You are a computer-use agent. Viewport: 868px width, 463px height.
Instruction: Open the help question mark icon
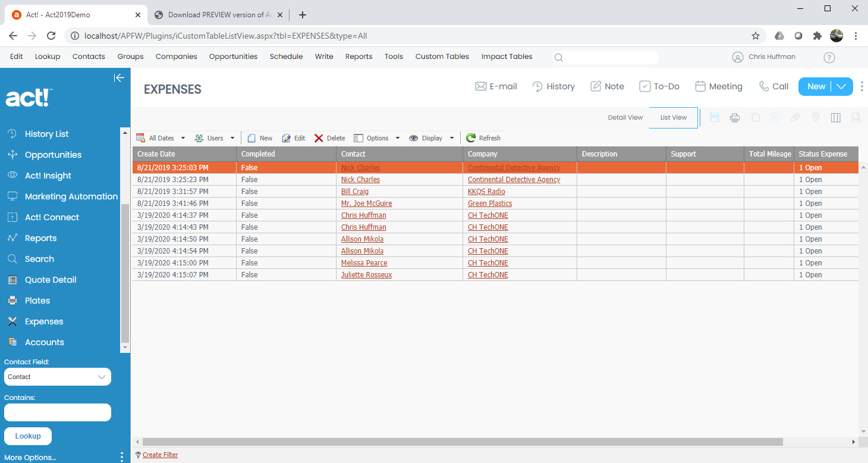[829, 58]
